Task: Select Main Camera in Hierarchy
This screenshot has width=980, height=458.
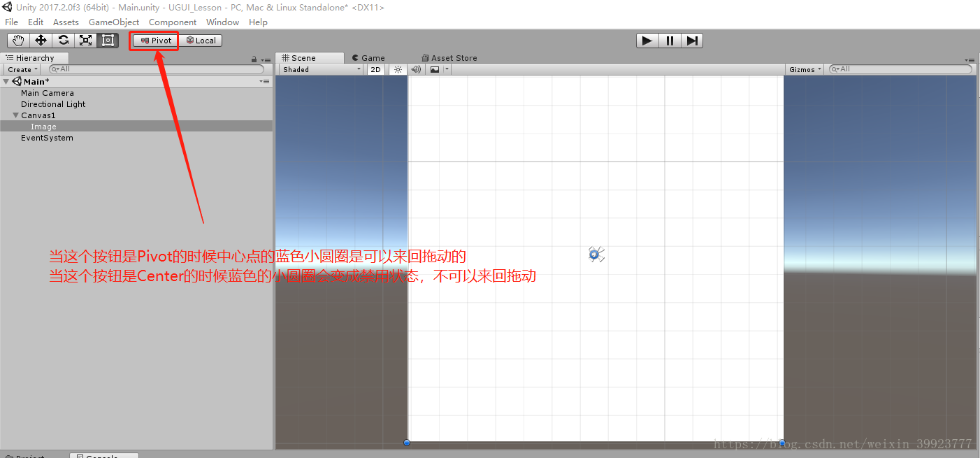Action: click(47, 93)
